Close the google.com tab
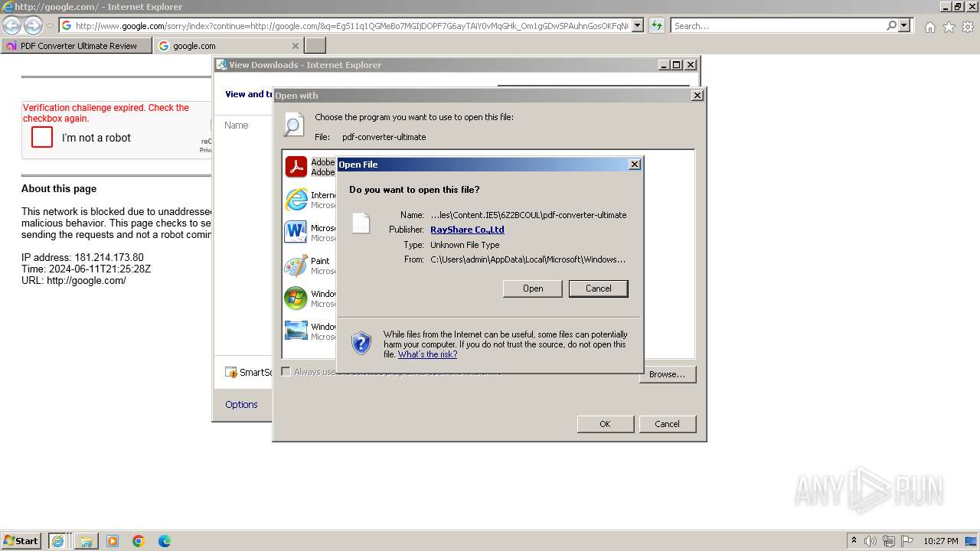980x551 pixels. pos(296,46)
